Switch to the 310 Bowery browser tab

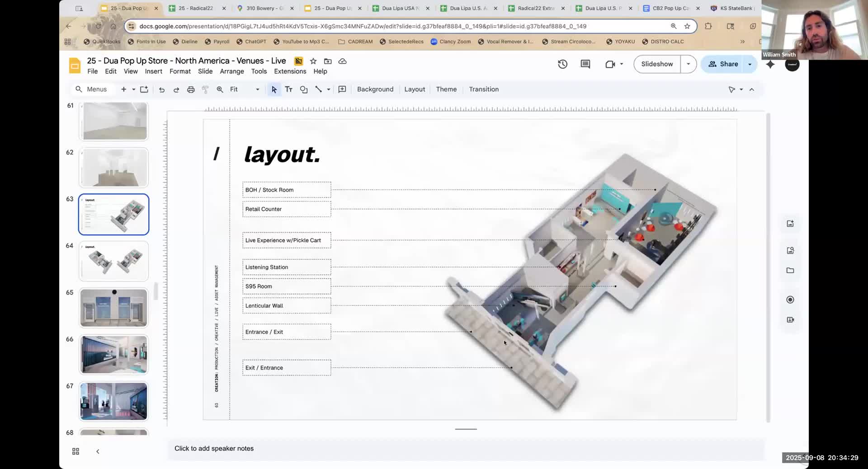coord(265,8)
